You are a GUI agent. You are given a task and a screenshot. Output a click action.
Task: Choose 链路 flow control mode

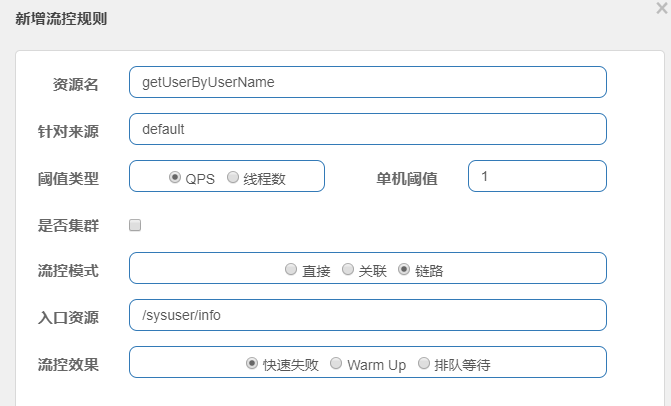point(405,269)
